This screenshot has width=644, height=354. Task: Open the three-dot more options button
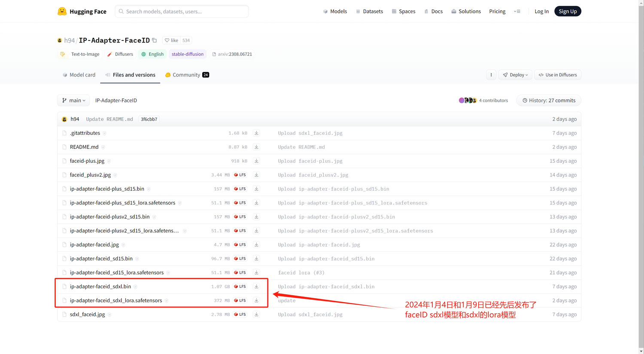(x=491, y=75)
